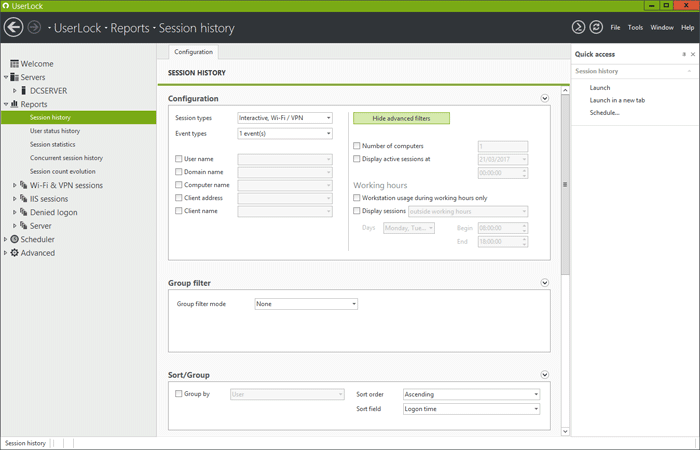Screen dimensions: 700x450
Task: Click the Servers icon in tree
Action: click(x=14, y=77)
